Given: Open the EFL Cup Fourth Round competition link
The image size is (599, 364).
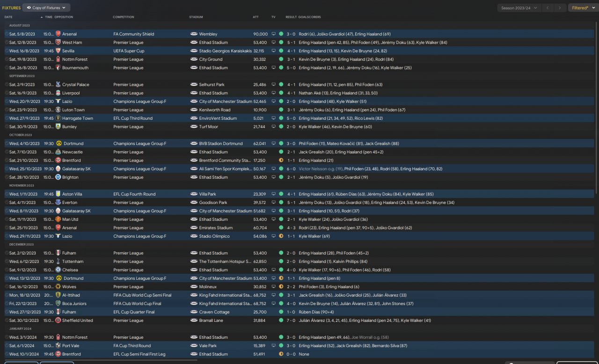Looking at the screenshot, I should pyautogui.click(x=134, y=194).
